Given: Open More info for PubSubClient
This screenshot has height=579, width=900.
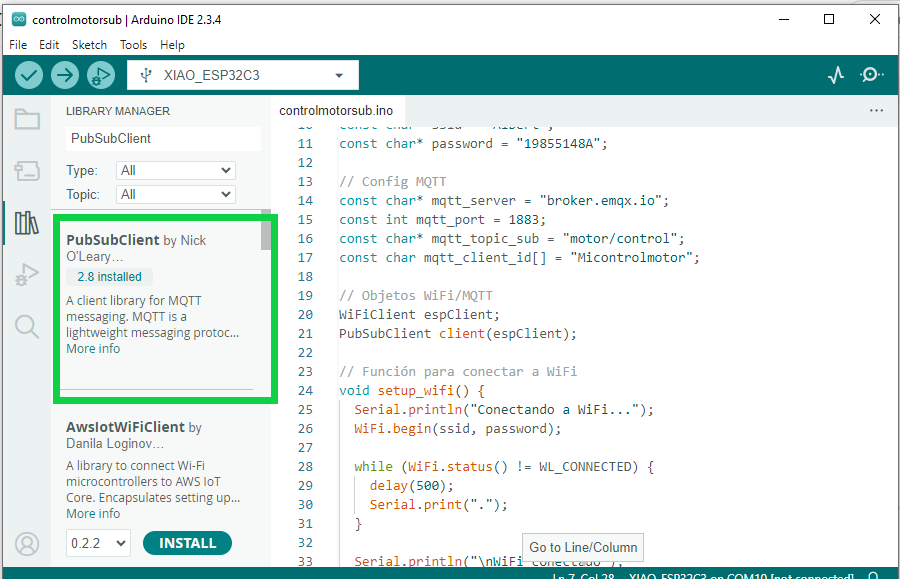Looking at the screenshot, I should (93, 348).
